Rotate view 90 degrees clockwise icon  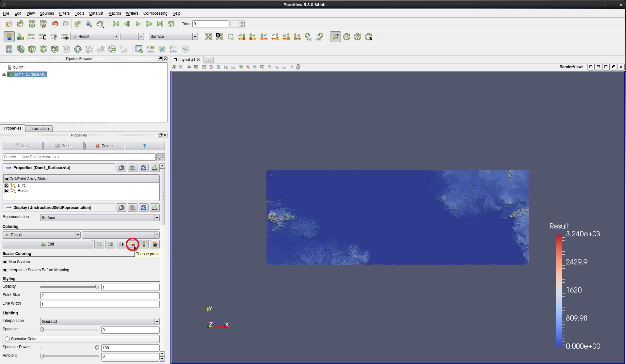pyautogui.click(x=308, y=37)
